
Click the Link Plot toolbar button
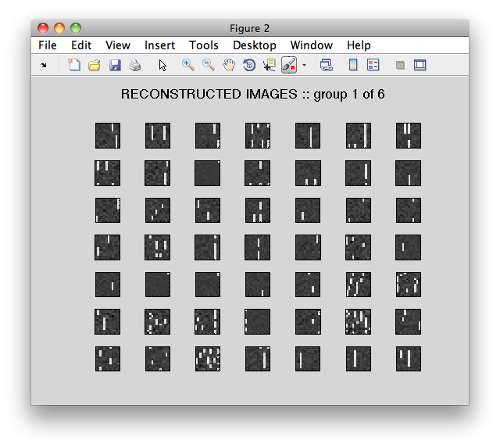coord(326,65)
